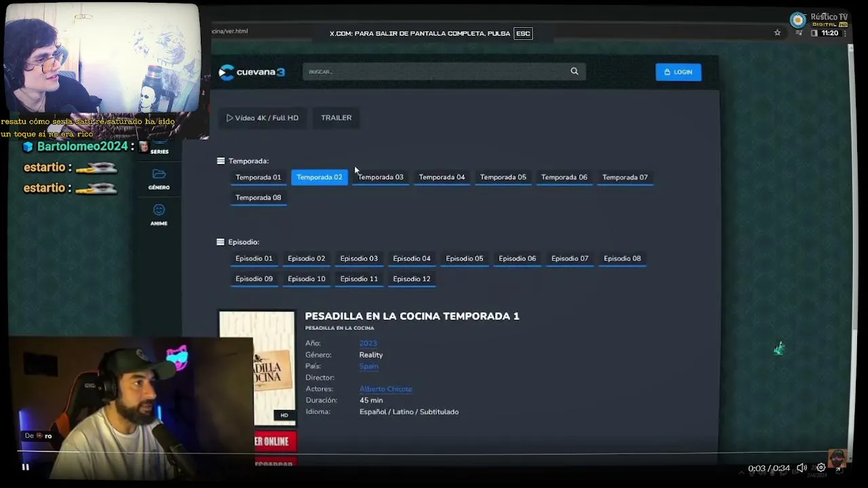The height and width of the screenshot is (488, 868).
Task: Select Temporada 08
Action: point(258,197)
